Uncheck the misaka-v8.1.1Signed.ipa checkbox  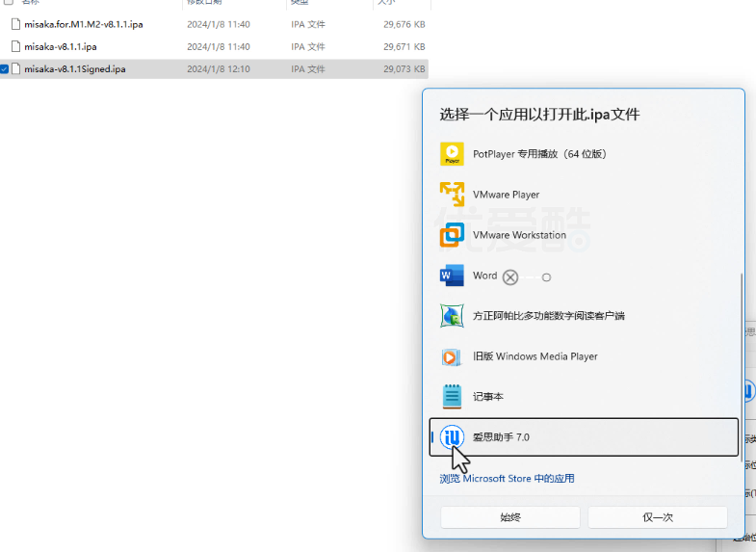[5, 69]
